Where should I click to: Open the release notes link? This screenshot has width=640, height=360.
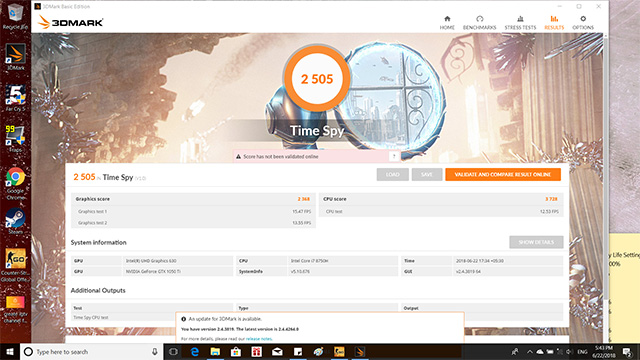[259, 339]
